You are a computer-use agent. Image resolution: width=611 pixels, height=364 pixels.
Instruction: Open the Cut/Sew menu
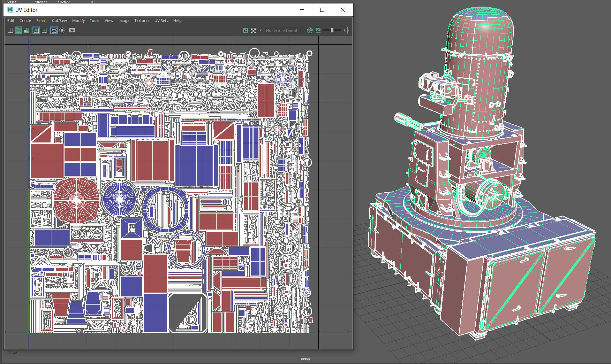pyautogui.click(x=59, y=21)
